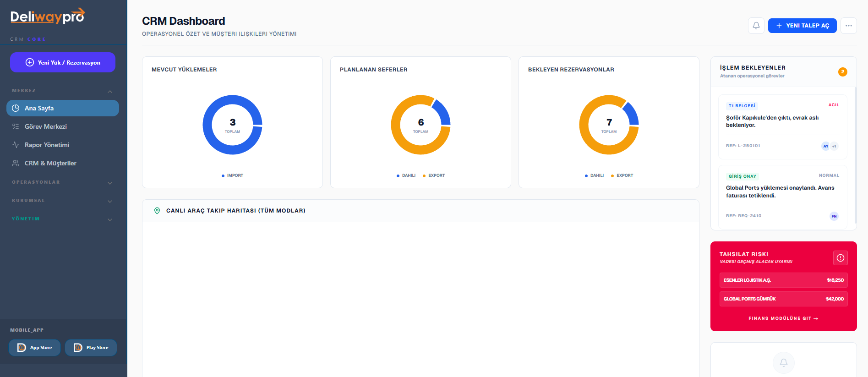Select the Esenler Lojistik A.Ş. receivable row
The width and height of the screenshot is (868, 377).
[x=784, y=280]
